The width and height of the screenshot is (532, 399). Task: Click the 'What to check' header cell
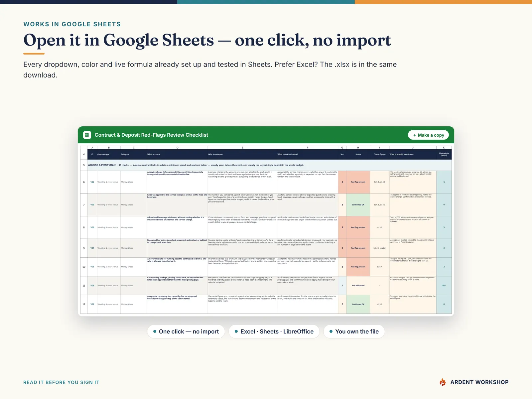coord(177,154)
